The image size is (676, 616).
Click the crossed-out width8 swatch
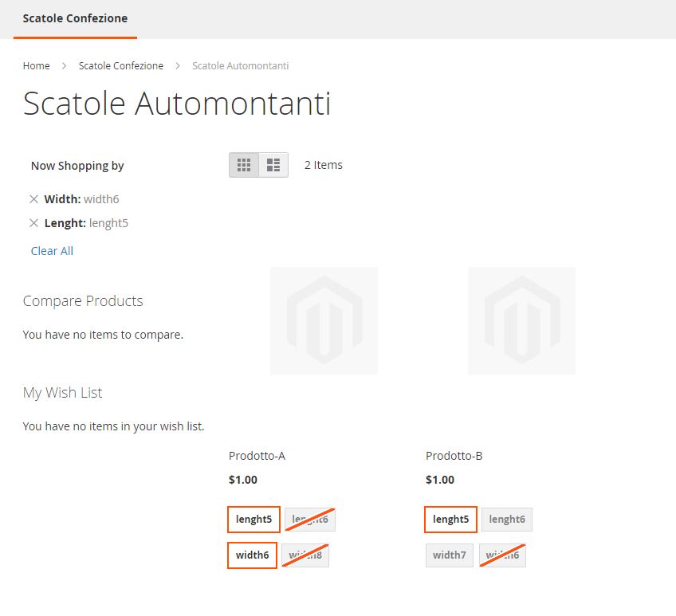306,555
